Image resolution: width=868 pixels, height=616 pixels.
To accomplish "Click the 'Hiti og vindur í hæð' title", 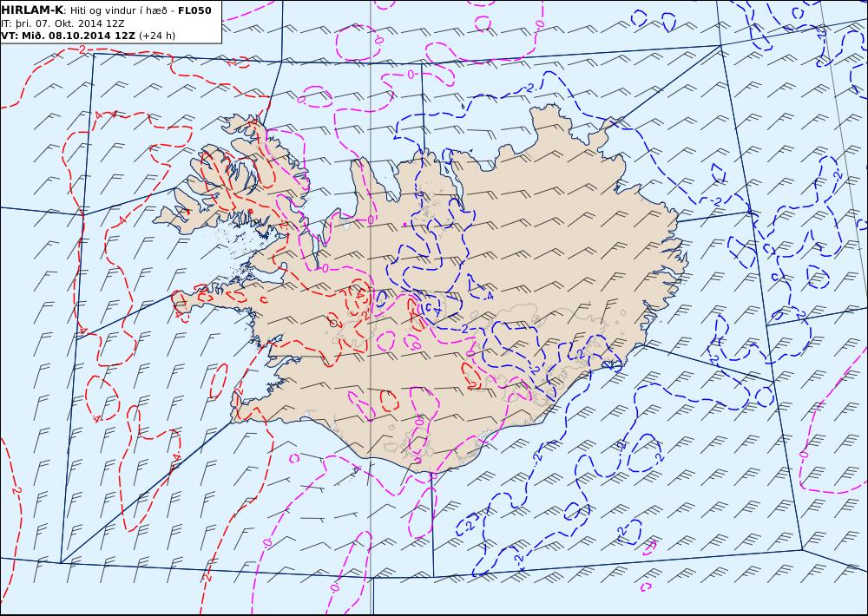I will coord(118,11).
